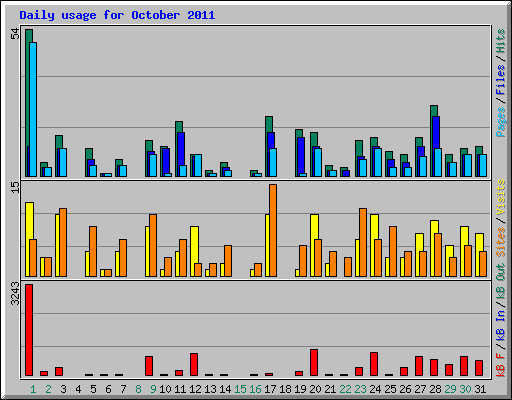This screenshot has width=512, height=400.
Task: Click the dark blue Files bar for day 19
Action: [x=301, y=155]
